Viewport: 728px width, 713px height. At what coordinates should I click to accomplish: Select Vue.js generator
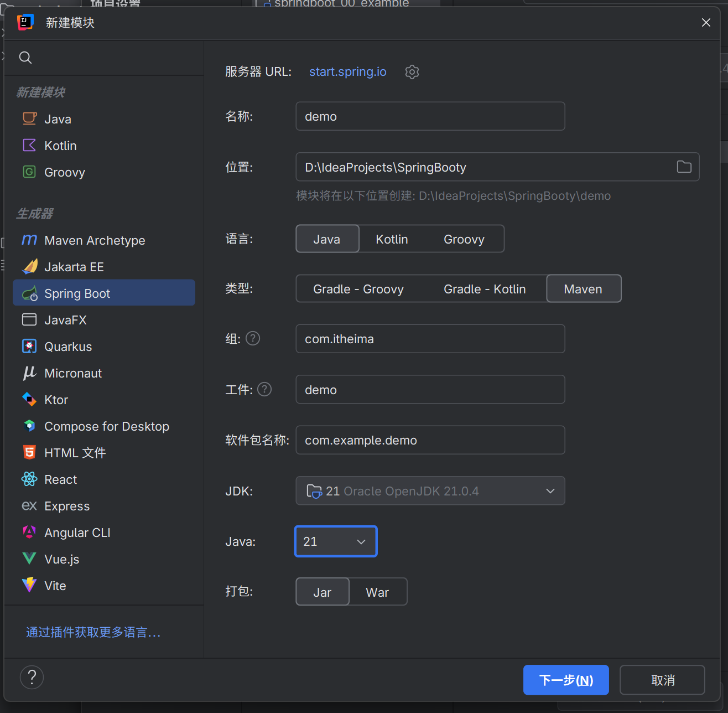tap(104, 559)
